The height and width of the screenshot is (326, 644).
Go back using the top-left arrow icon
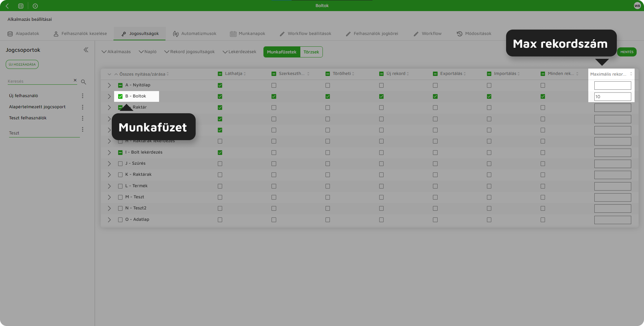click(x=7, y=6)
